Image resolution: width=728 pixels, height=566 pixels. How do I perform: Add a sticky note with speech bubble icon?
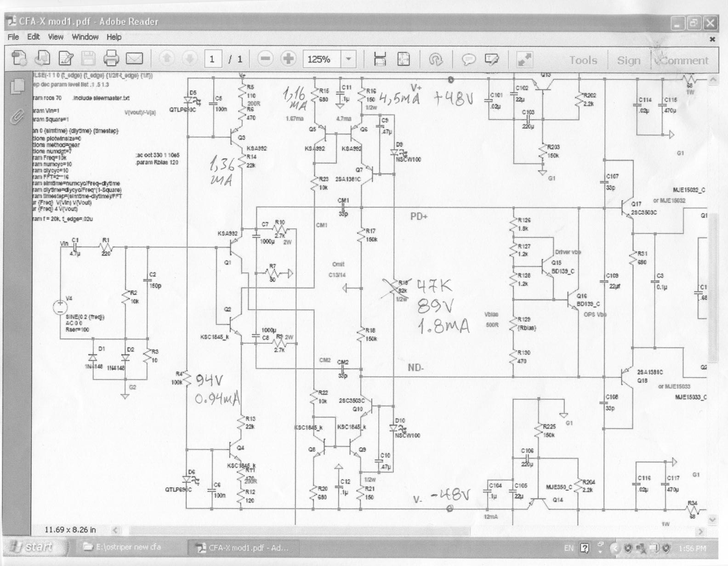click(x=468, y=59)
